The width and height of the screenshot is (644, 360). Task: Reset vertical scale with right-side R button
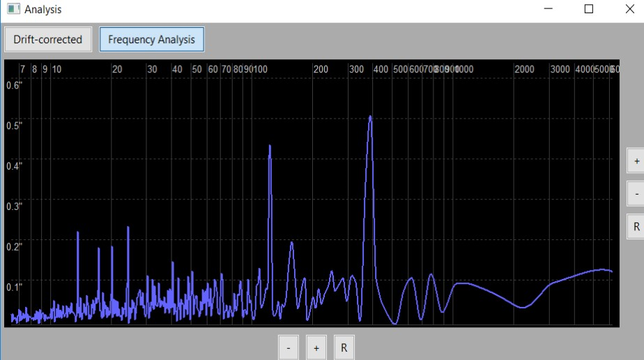[x=636, y=227]
